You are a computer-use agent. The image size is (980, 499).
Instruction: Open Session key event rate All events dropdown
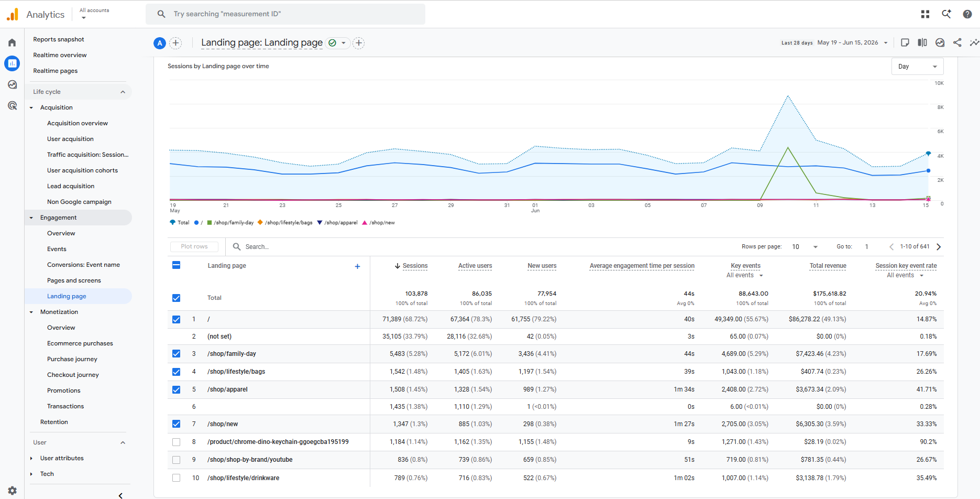[905, 275]
